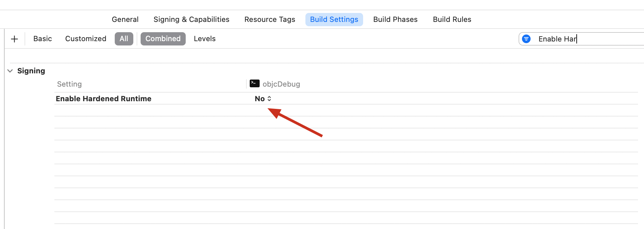Screen dimensions: 644x229
Task: Click the blue filter icon in search field
Action: [x=526, y=39]
